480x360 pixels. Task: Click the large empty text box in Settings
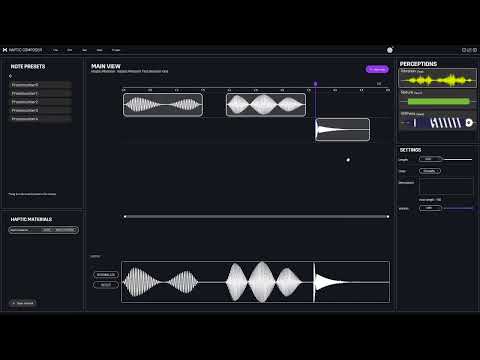pyautogui.click(x=446, y=186)
